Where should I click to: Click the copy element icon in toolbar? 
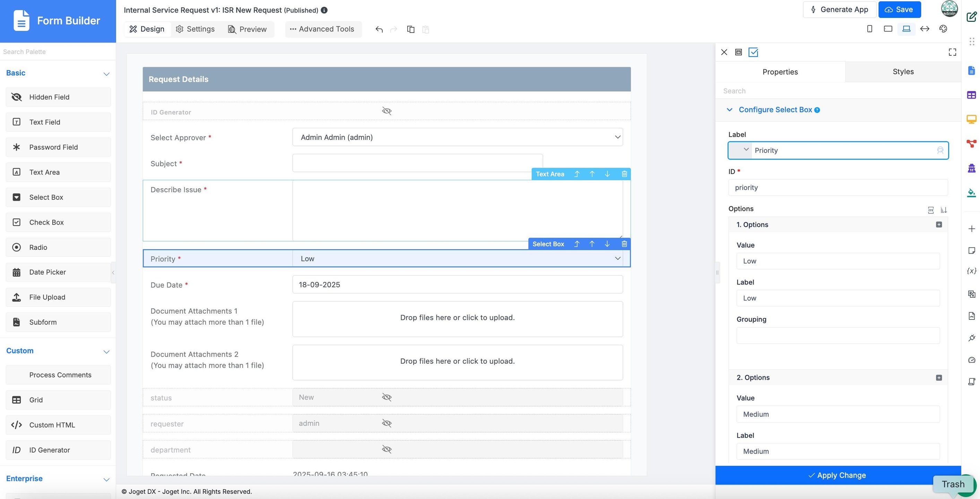tap(410, 29)
